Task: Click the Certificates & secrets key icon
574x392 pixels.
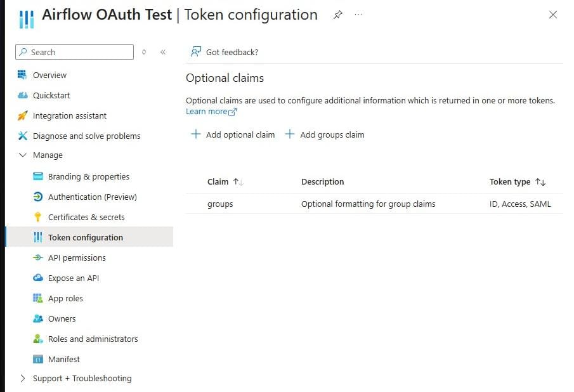Action: pyautogui.click(x=39, y=217)
